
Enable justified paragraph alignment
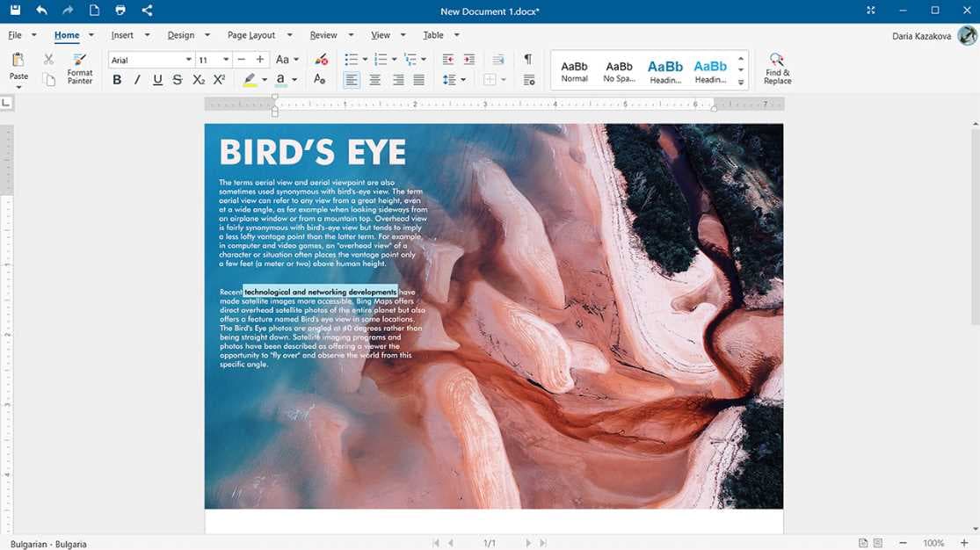[417, 79]
